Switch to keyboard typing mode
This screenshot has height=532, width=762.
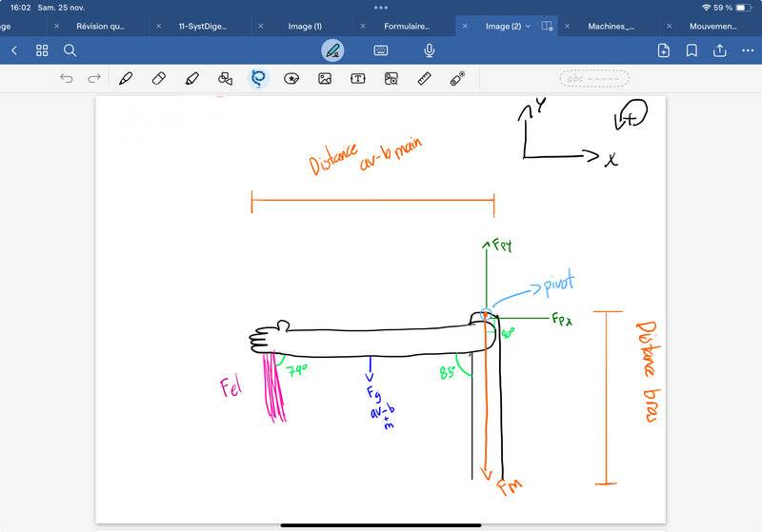[x=381, y=50]
